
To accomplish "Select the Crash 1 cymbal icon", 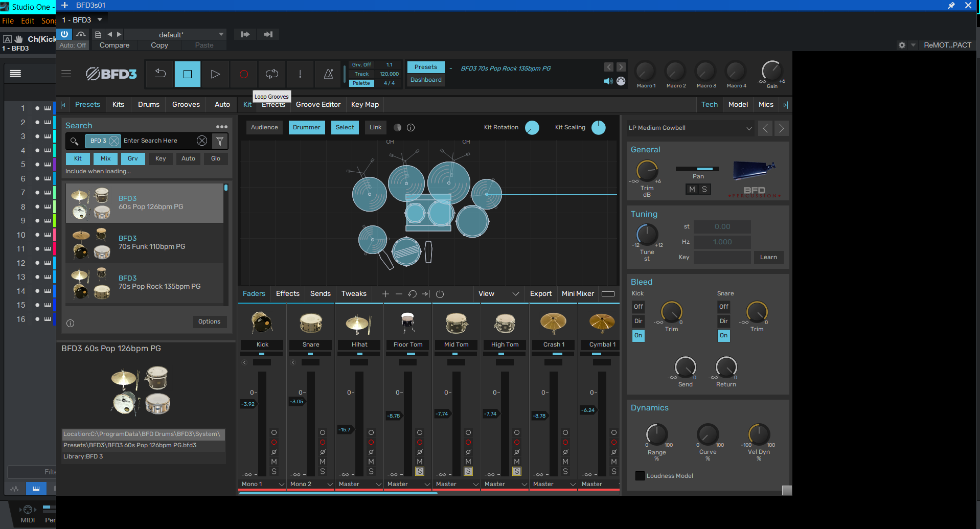I will point(554,323).
